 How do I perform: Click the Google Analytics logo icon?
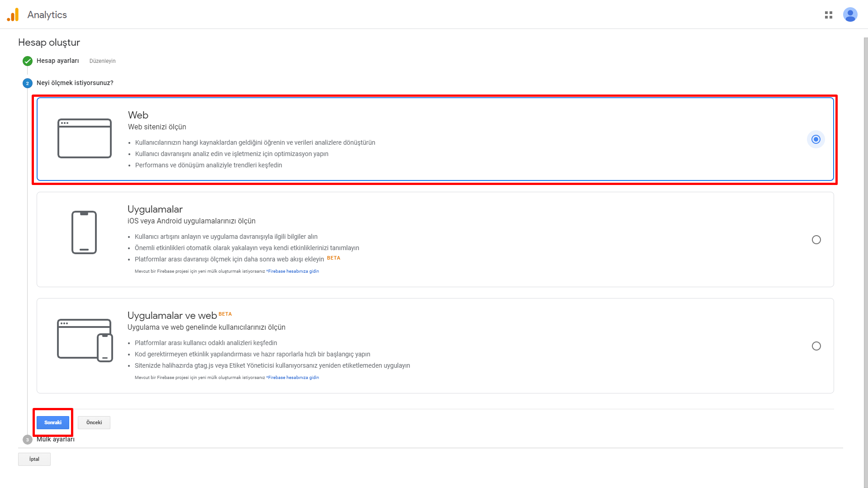(13, 14)
